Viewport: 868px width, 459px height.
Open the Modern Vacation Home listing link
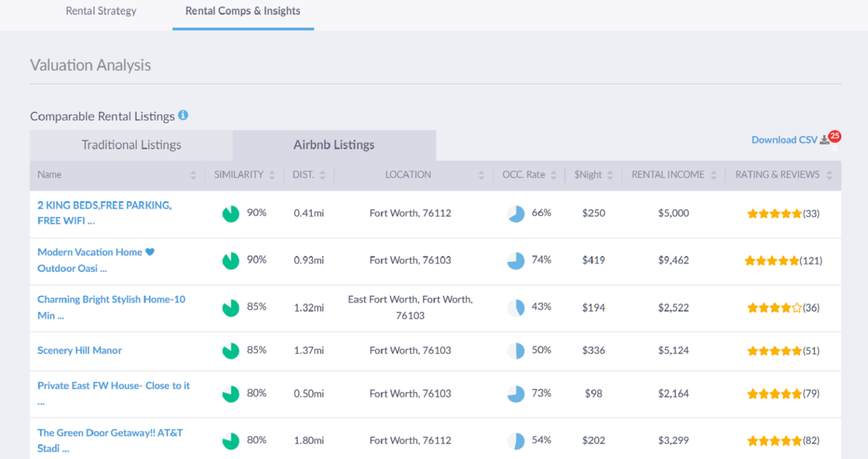coord(90,253)
